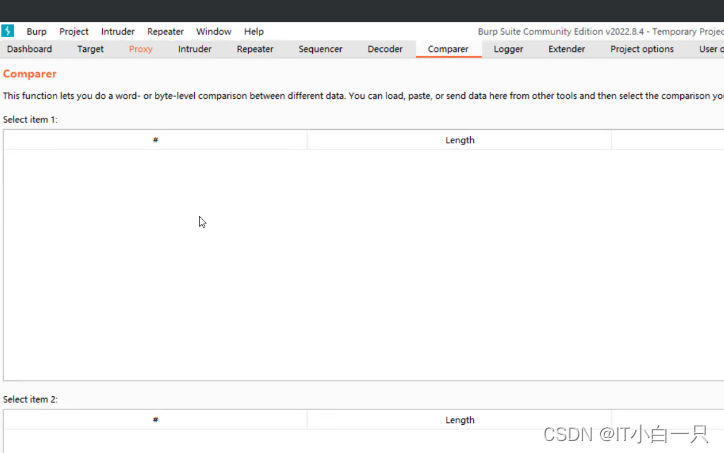
Task: Switch to the Project options tab
Action: click(x=642, y=49)
